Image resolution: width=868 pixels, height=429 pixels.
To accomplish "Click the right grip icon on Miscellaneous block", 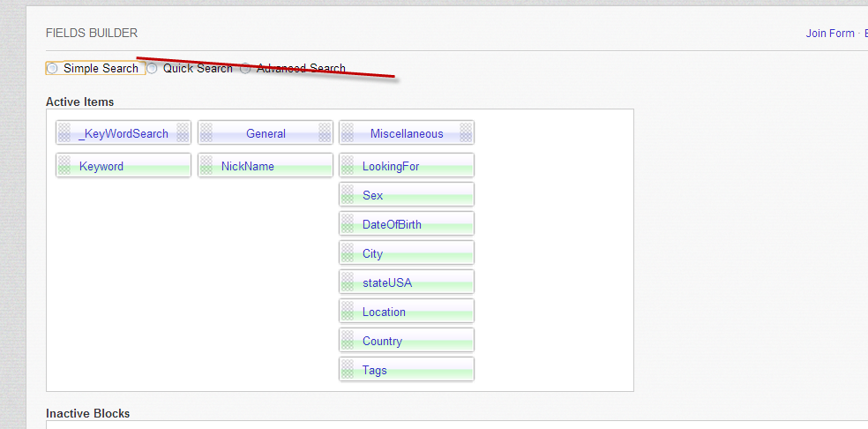I will tap(466, 133).
